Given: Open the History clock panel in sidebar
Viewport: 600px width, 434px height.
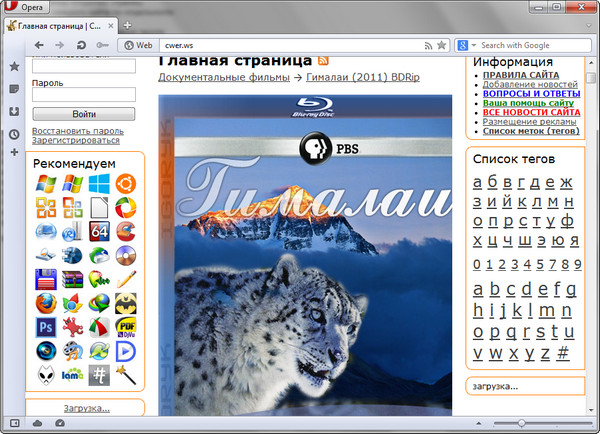Looking at the screenshot, I should coord(14,133).
